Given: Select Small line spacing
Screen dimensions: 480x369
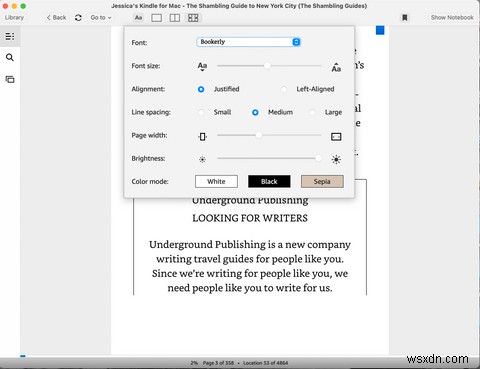Looking at the screenshot, I should [201, 112].
